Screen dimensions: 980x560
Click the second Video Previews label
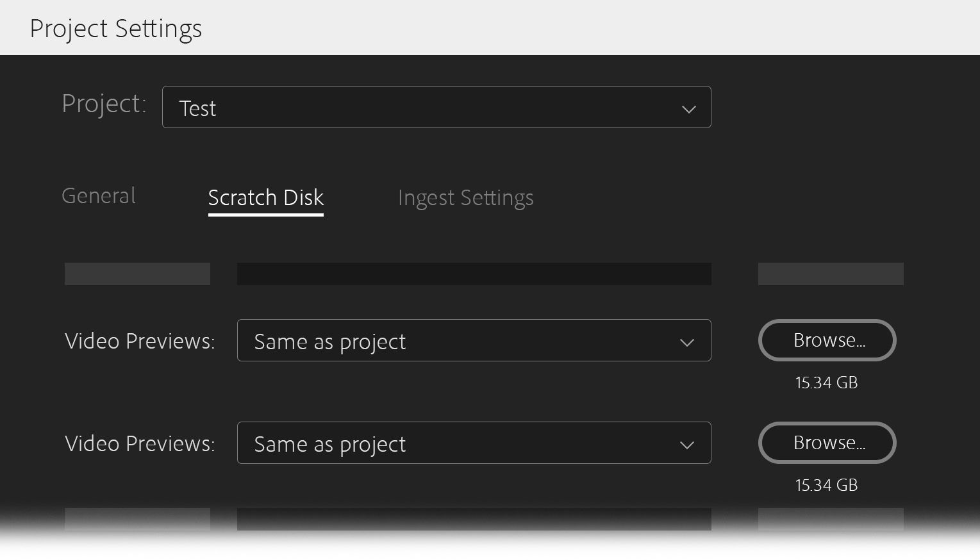(x=139, y=444)
